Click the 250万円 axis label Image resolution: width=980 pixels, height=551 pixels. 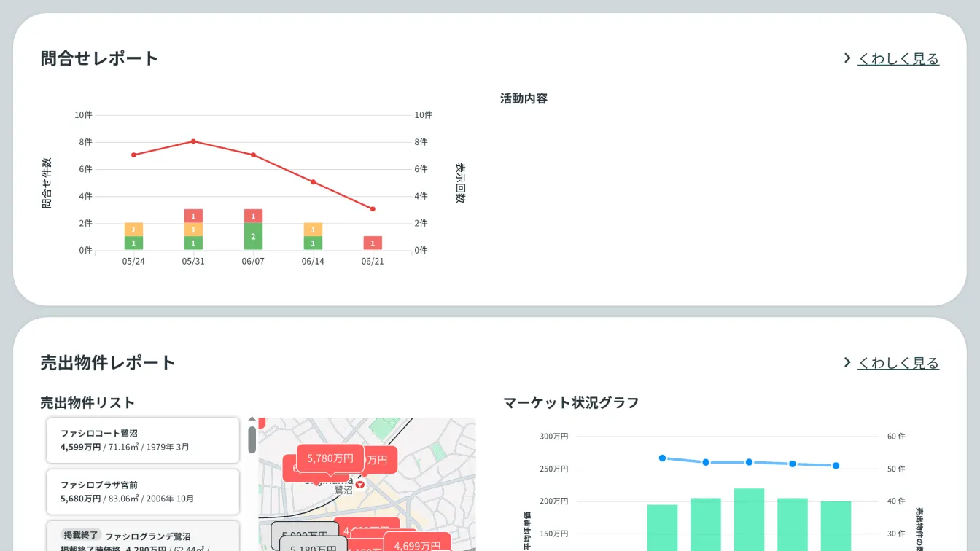pos(554,469)
